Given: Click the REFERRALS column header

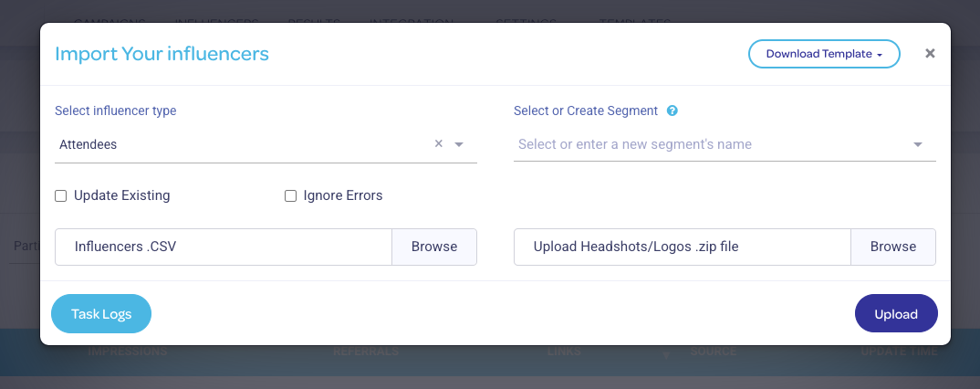Looking at the screenshot, I should (365, 351).
